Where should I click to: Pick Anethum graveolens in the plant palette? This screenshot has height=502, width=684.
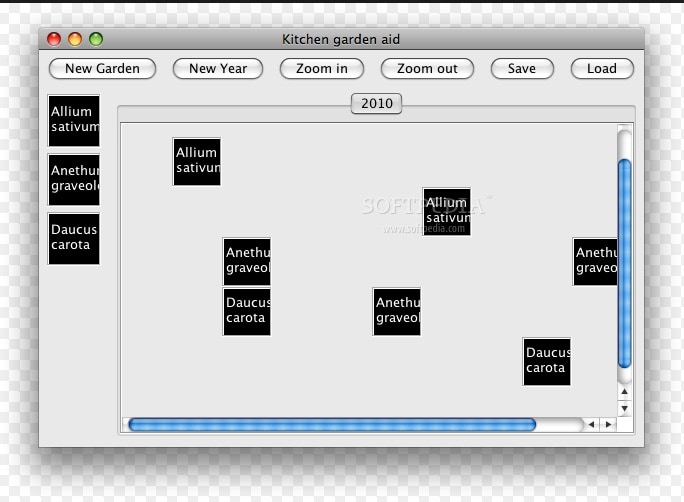coord(74,180)
